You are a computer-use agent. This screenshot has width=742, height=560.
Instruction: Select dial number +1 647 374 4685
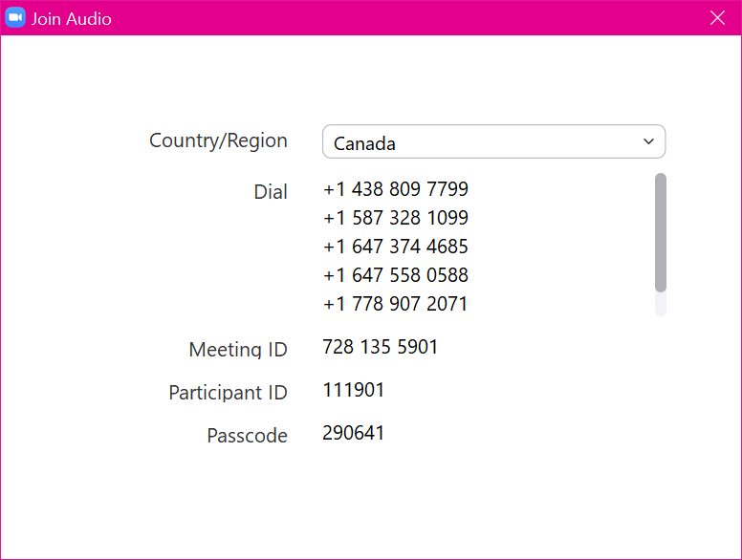click(x=396, y=247)
